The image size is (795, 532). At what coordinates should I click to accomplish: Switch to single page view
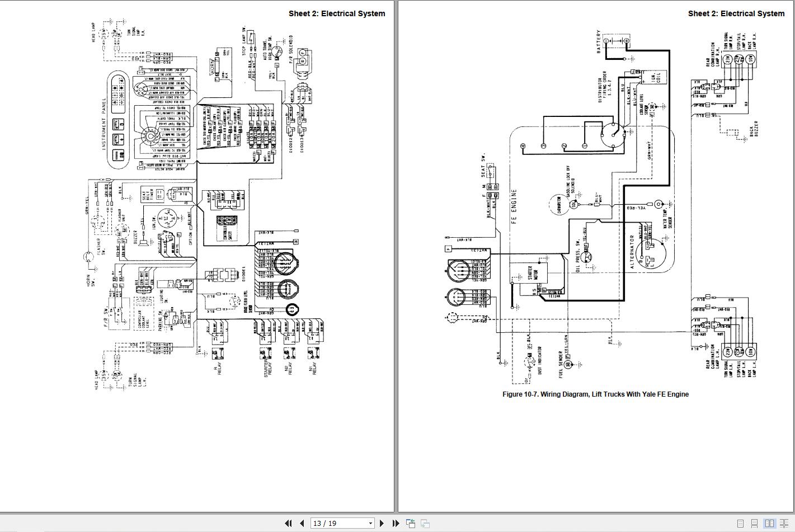click(x=740, y=524)
